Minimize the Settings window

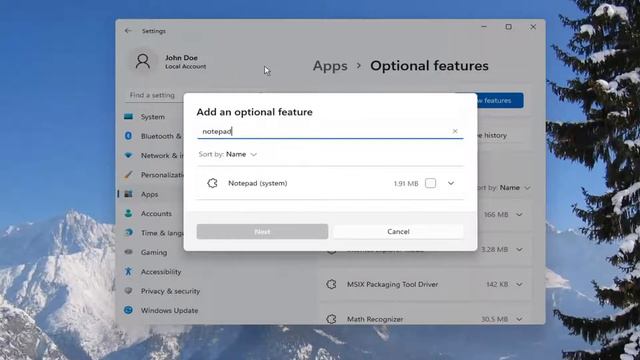(x=484, y=27)
